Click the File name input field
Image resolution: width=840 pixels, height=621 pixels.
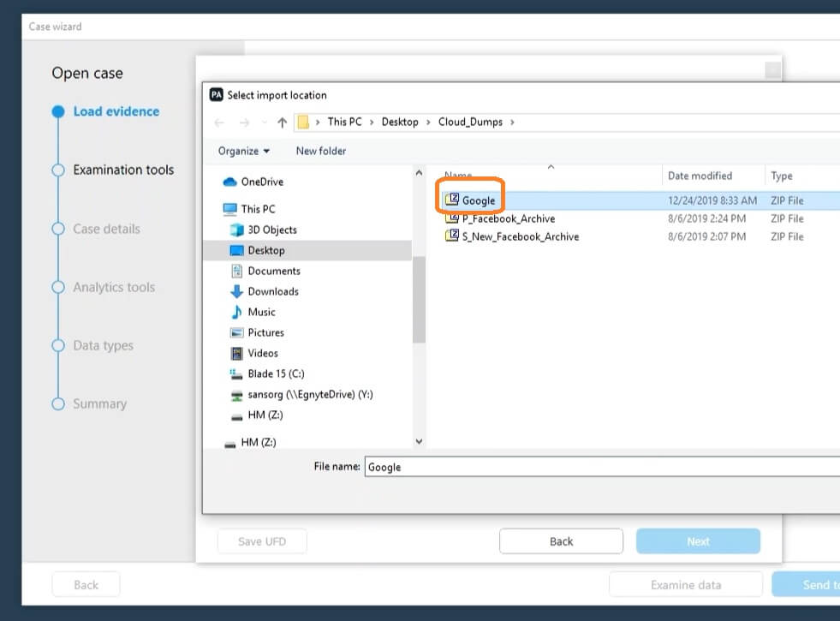tap(599, 467)
